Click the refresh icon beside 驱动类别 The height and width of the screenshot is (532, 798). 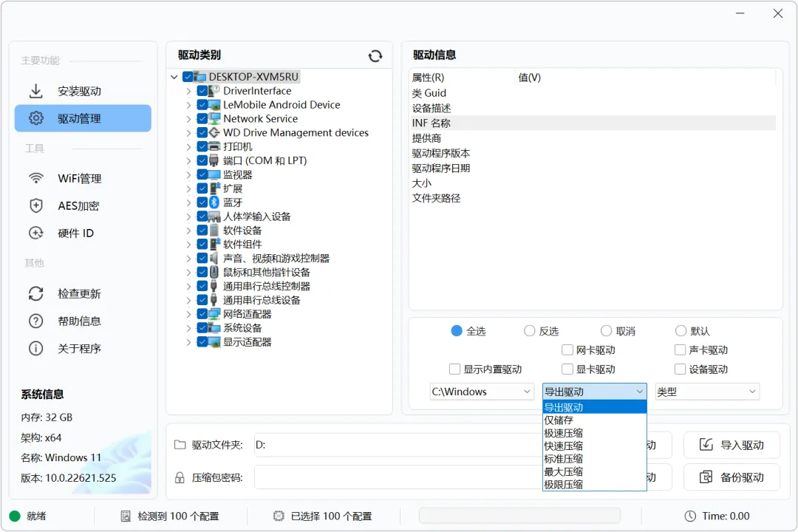(375, 56)
